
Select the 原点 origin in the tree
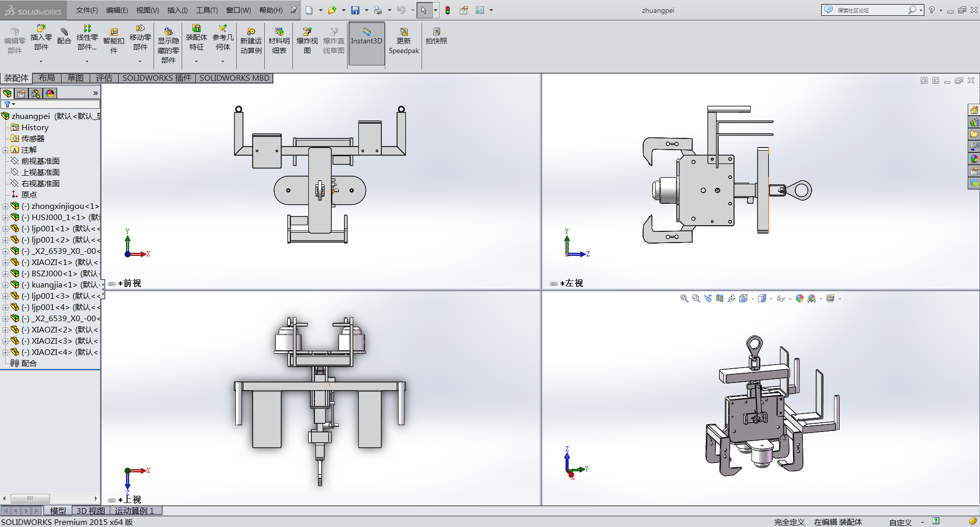[29, 195]
